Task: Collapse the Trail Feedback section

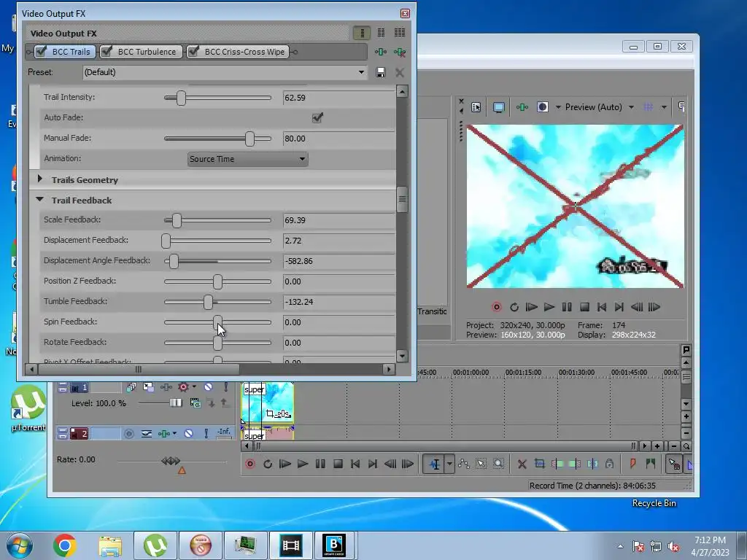Action: (40, 200)
